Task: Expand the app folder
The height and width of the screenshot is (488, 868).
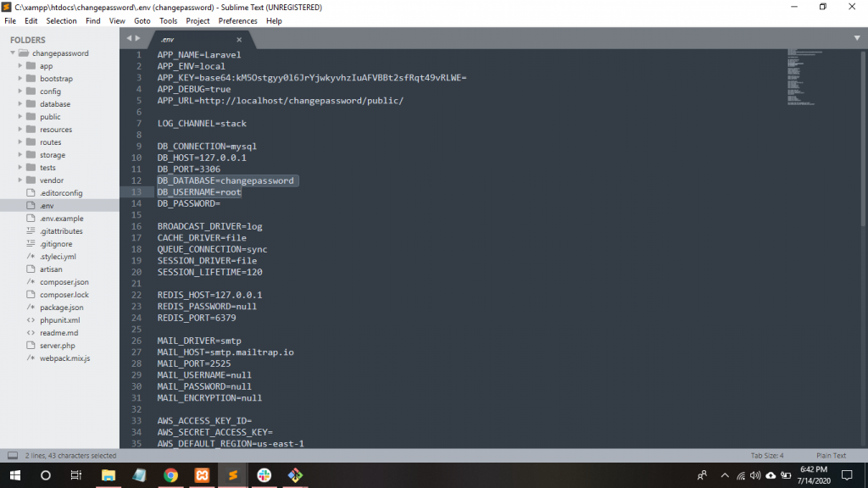Action: 20,66
